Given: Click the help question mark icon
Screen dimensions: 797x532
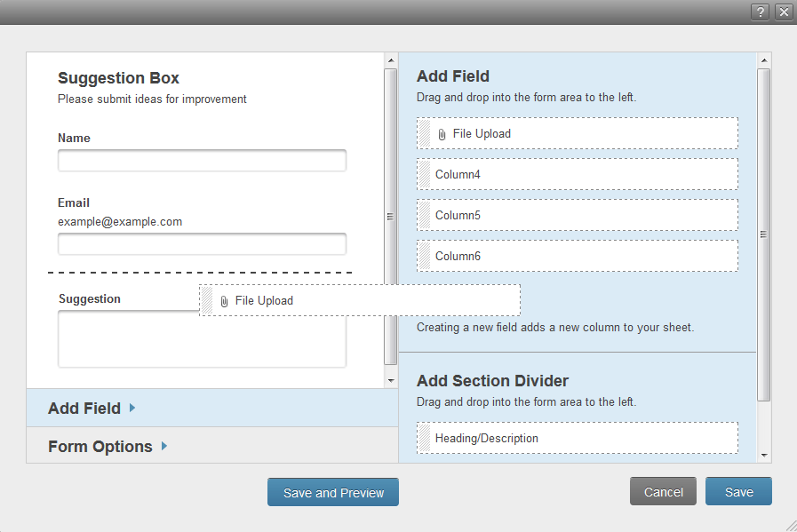Looking at the screenshot, I should pyautogui.click(x=760, y=12).
